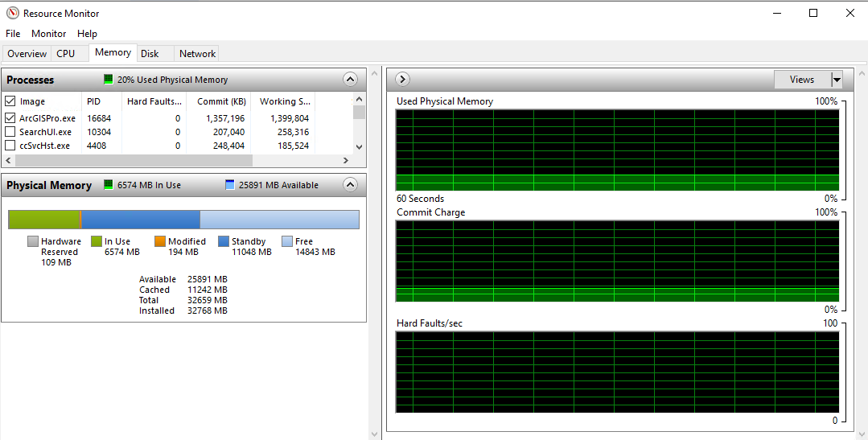Image resolution: width=868 pixels, height=440 pixels.
Task: Click graphs pane scroll up arrow
Action: (862, 73)
